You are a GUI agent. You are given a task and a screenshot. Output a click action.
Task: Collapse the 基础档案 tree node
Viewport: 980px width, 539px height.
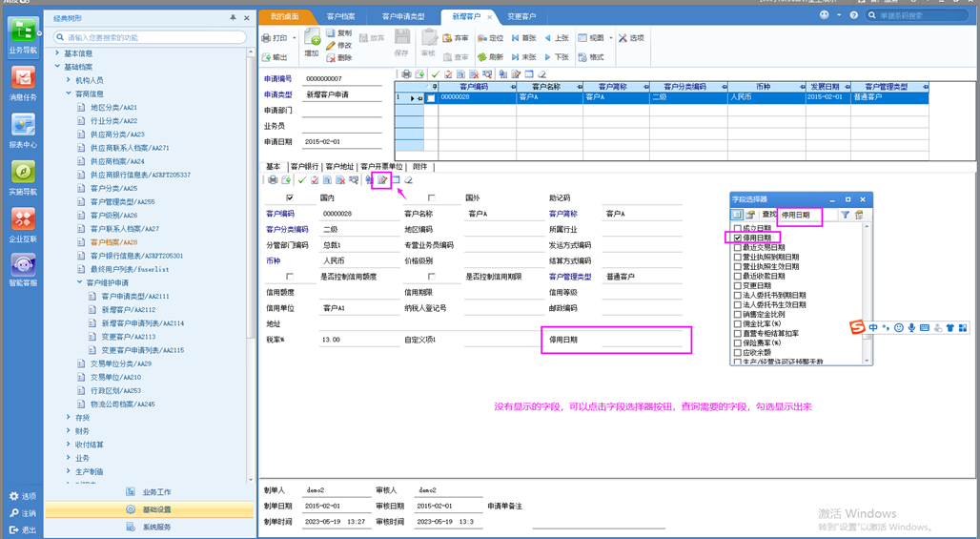(x=57, y=67)
